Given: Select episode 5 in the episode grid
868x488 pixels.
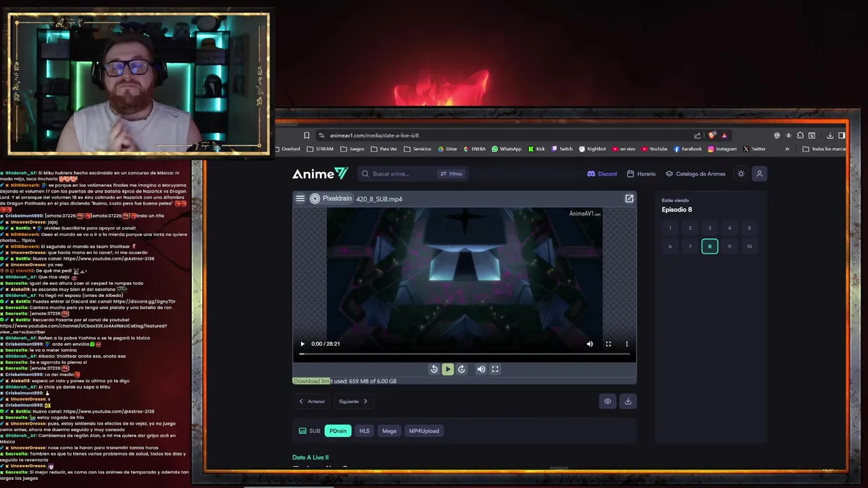Looking at the screenshot, I should (x=749, y=228).
